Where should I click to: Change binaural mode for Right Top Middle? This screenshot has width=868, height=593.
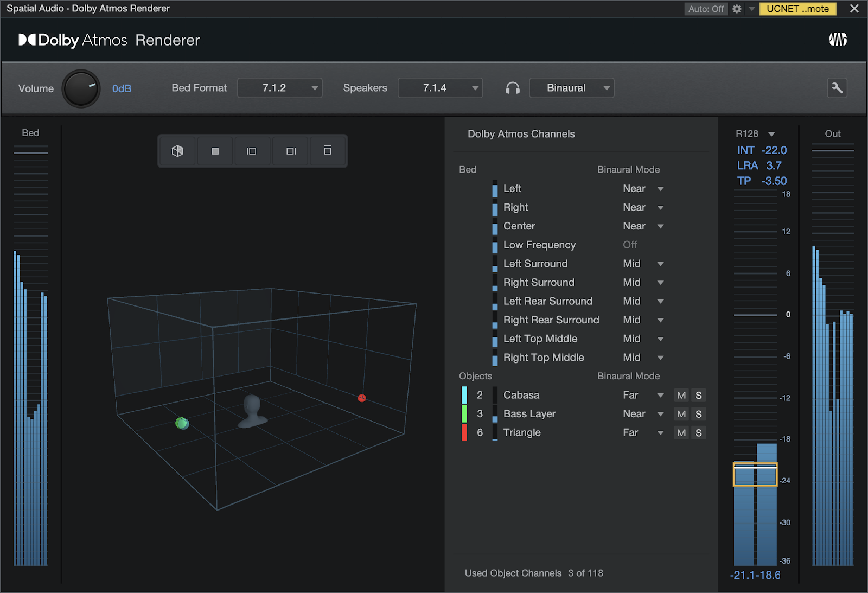click(643, 358)
